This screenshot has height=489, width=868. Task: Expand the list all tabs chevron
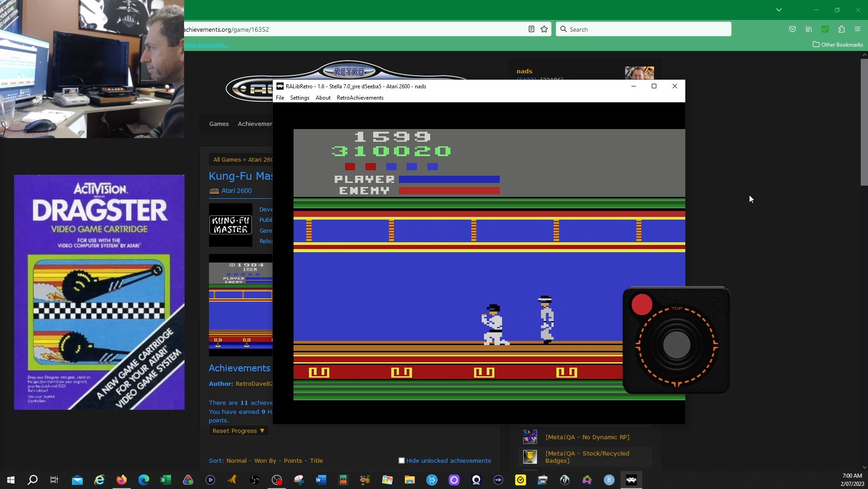pyautogui.click(x=778, y=10)
